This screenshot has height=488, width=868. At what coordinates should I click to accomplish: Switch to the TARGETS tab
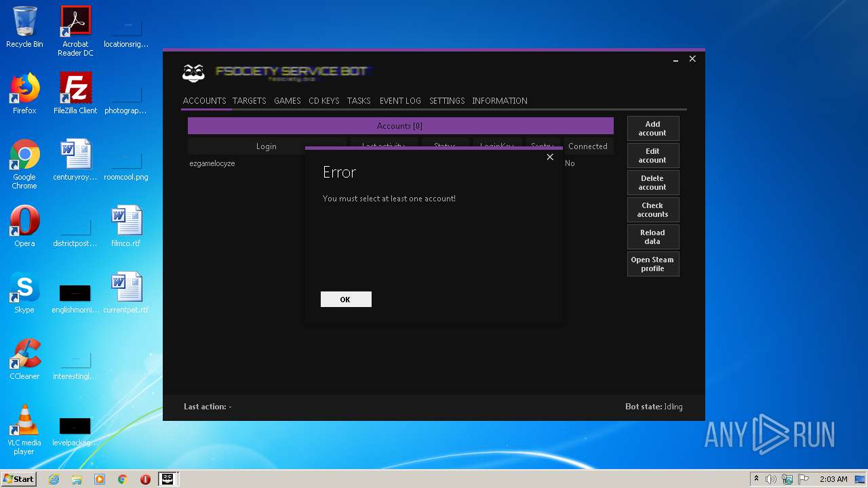click(249, 100)
